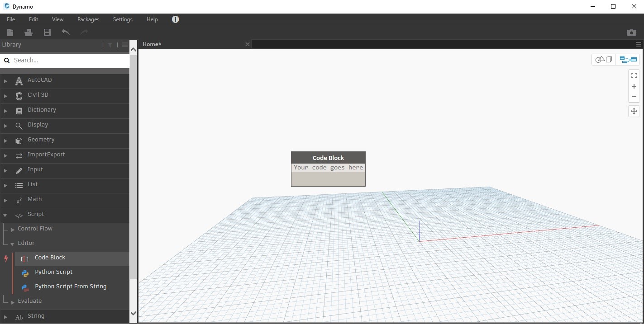This screenshot has width=644, height=324.
Task: Click the Display category label
Action: [x=38, y=125]
